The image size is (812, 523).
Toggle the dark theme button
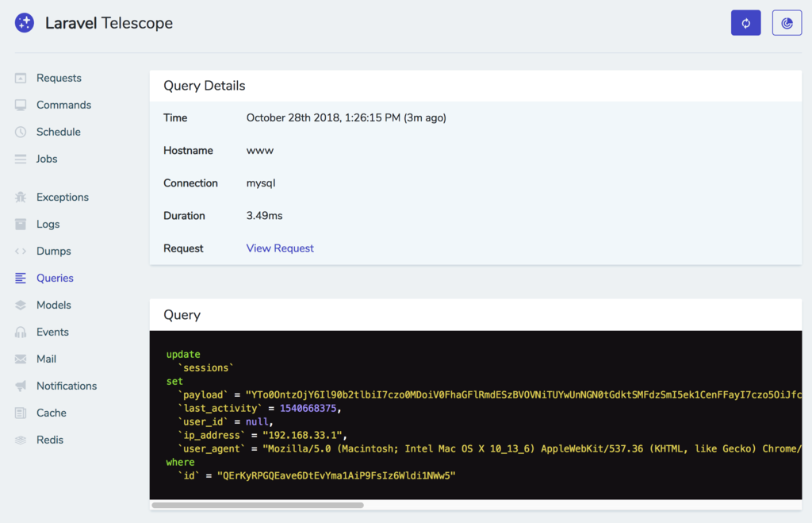[x=787, y=22]
